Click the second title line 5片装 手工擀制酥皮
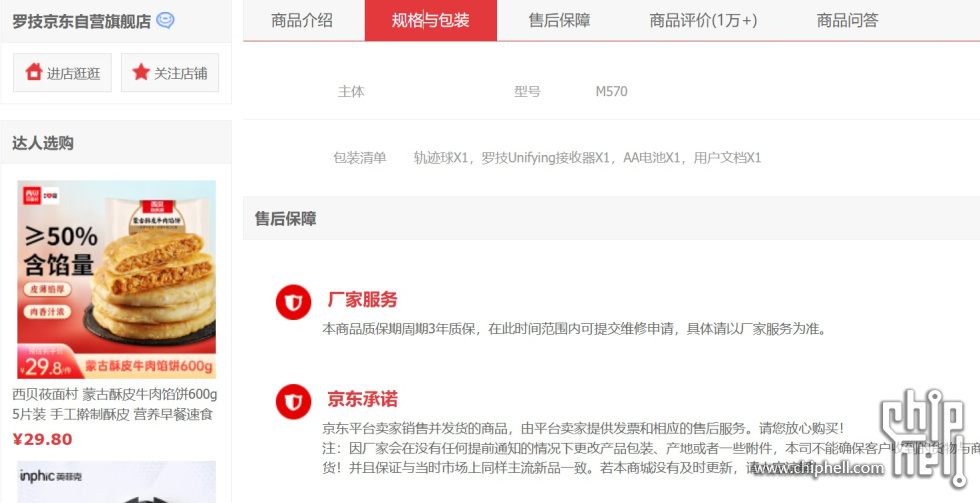This screenshot has width=980, height=503. (x=112, y=414)
